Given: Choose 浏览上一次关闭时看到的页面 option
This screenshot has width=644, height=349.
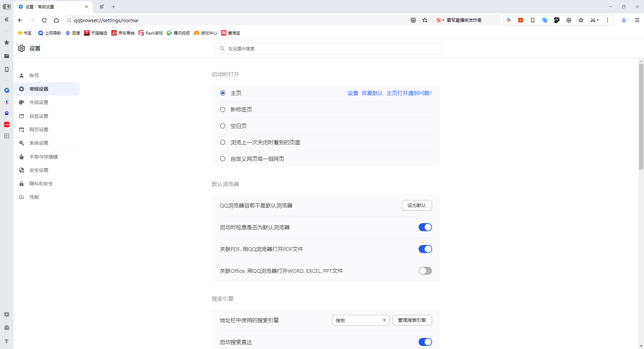Looking at the screenshot, I should tap(223, 142).
